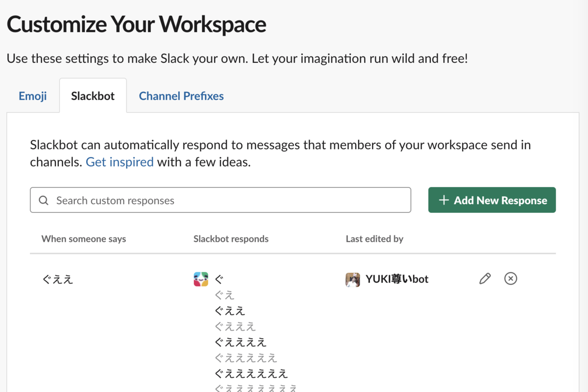
Task: Click the grey response line ぐえ
Action: coord(225,295)
